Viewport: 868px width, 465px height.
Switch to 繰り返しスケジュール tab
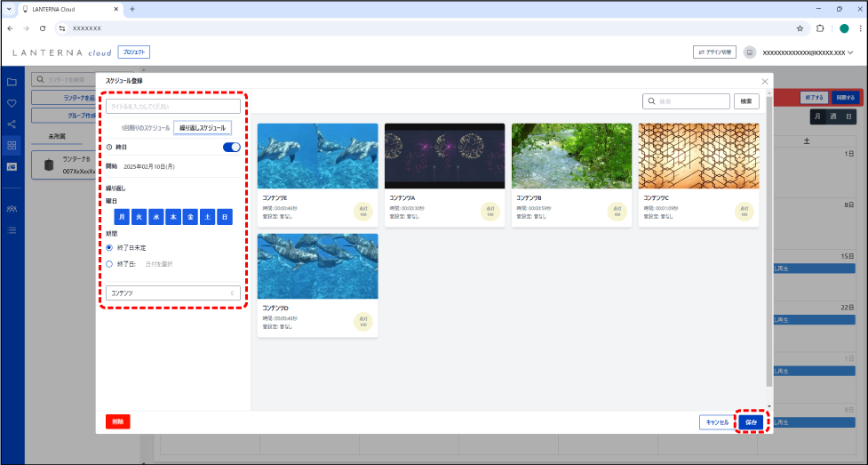[x=203, y=128]
